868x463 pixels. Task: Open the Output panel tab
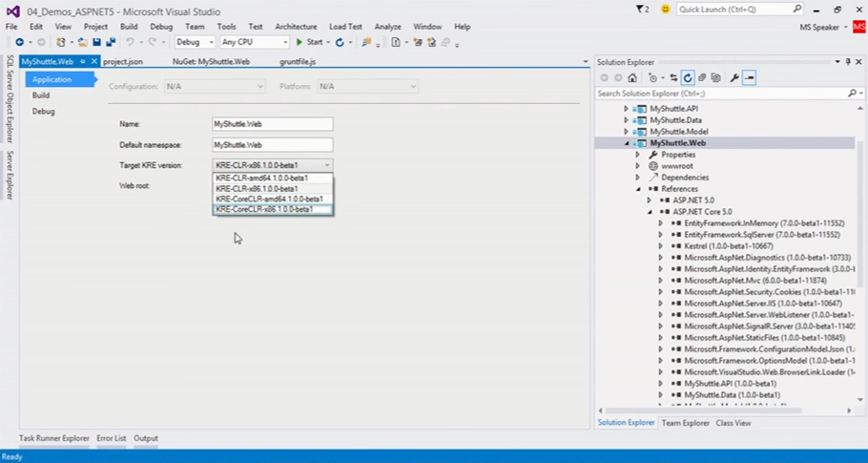click(146, 438)
